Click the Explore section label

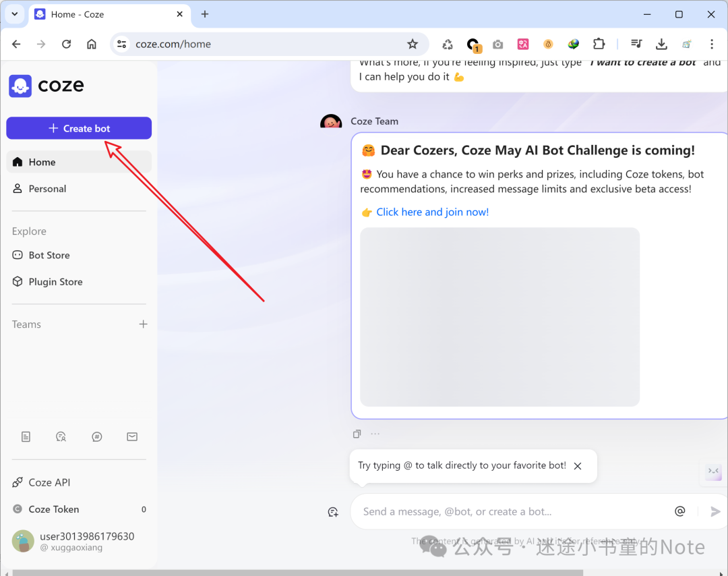pyautogui.click(x=29, y=231)
